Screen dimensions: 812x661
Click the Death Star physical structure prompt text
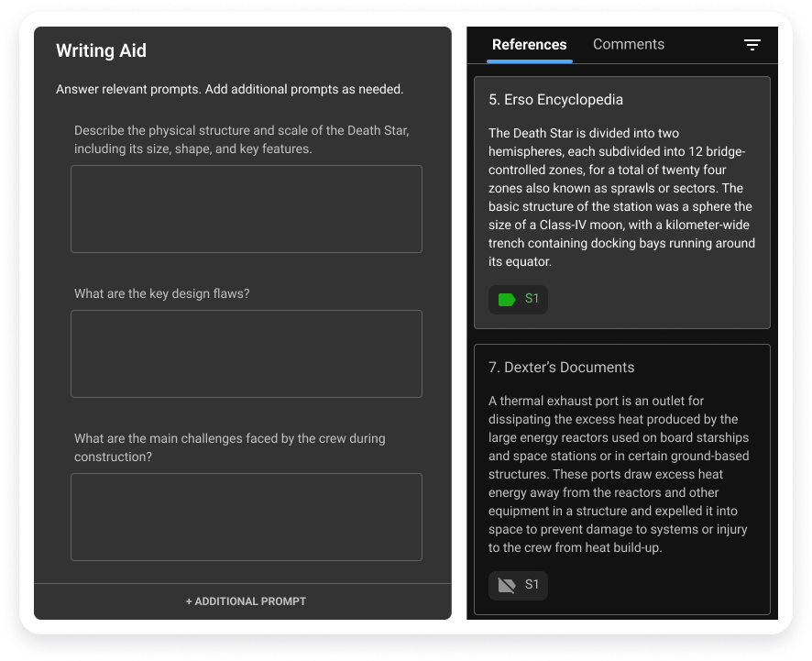pos(241,139)
